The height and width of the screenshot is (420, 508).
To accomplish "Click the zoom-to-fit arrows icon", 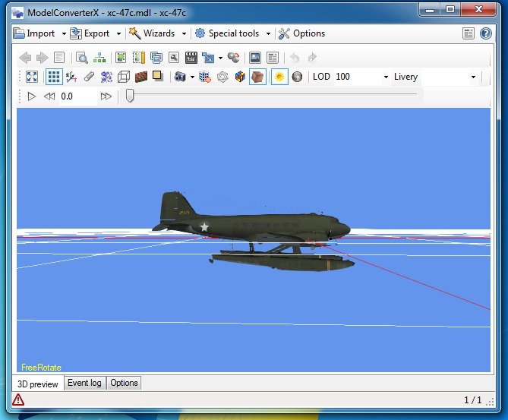I will [x=32, y=77].
